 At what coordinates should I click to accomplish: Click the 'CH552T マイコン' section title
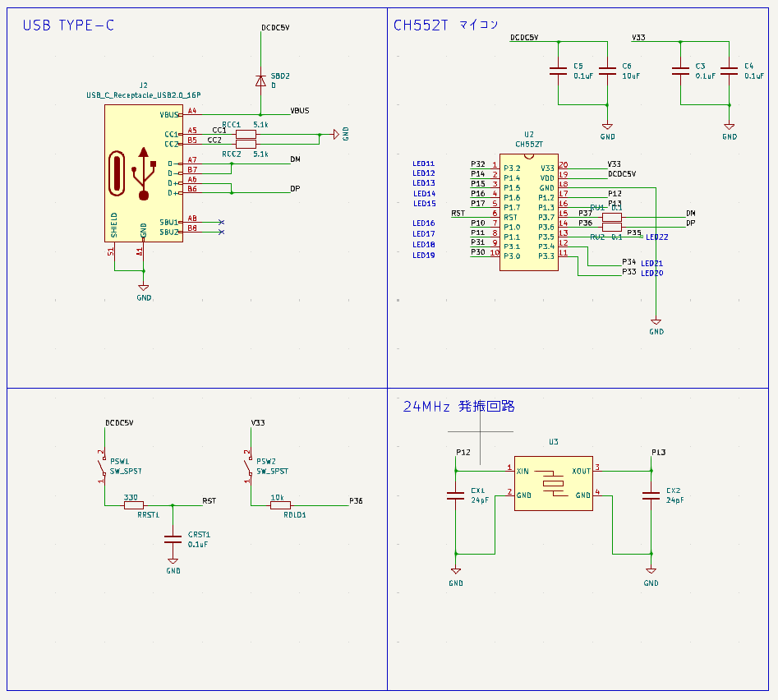pyautogui.click(x=445, y=25)
